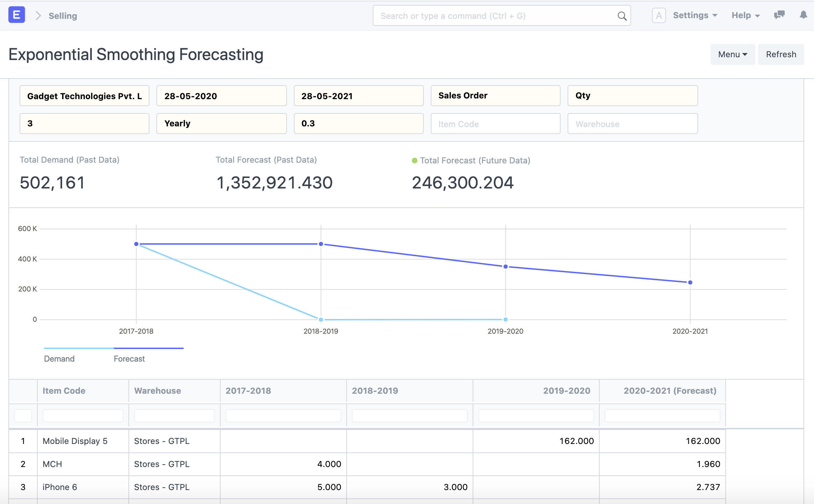
Task: Open the Menu dropdown
Action: (x=732, y=54)
